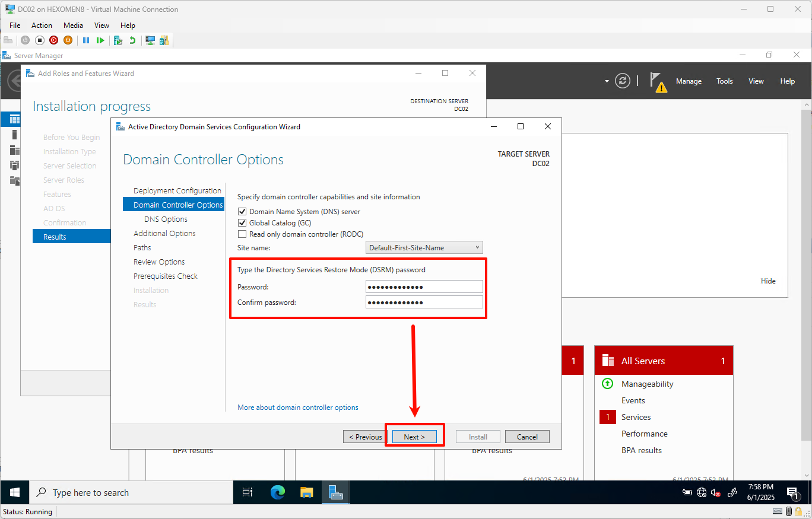Viewport: 812px width, 519px height.
Task: Open Manageability in All Servers tile
Action: pos(647,384)
